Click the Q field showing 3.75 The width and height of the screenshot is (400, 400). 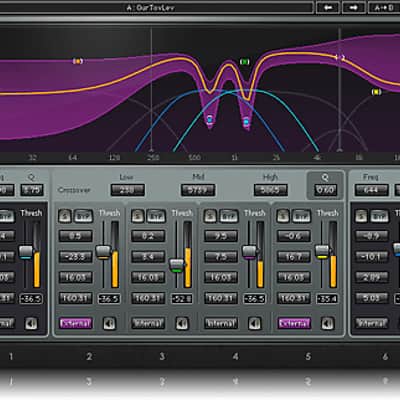click(x=32, y=190)
